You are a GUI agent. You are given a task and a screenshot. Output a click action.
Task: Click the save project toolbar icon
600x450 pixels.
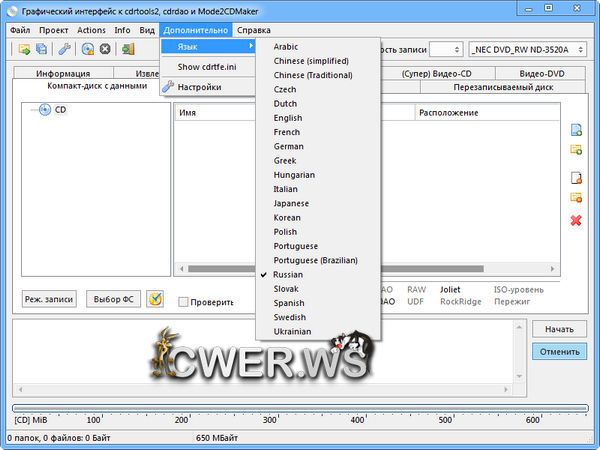click(41, 49)
